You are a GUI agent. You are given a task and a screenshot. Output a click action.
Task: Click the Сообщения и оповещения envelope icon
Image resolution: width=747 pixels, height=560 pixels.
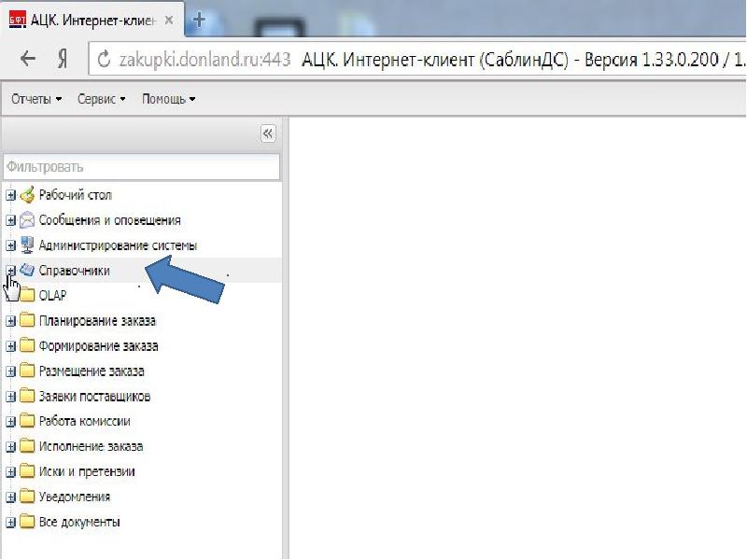pyautogui.click(x=28, y=220)
